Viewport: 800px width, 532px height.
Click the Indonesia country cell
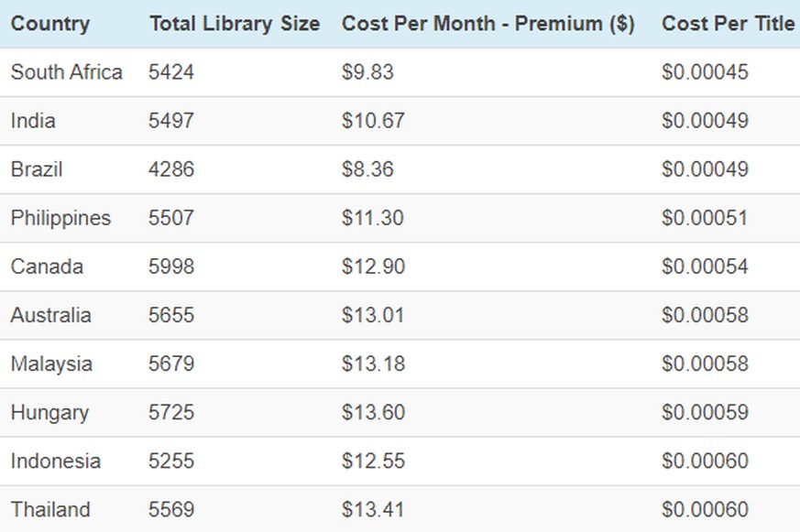[x=56, y=461]
